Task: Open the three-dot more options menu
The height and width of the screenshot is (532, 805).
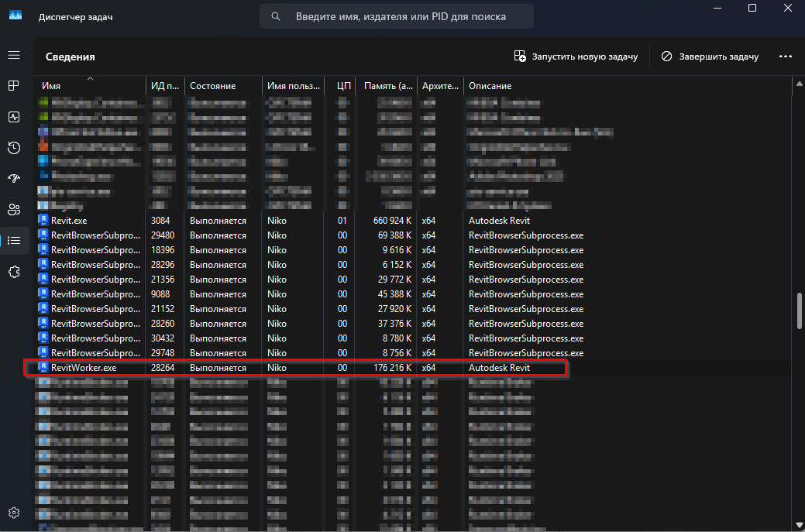Action: tap(786, 57)
